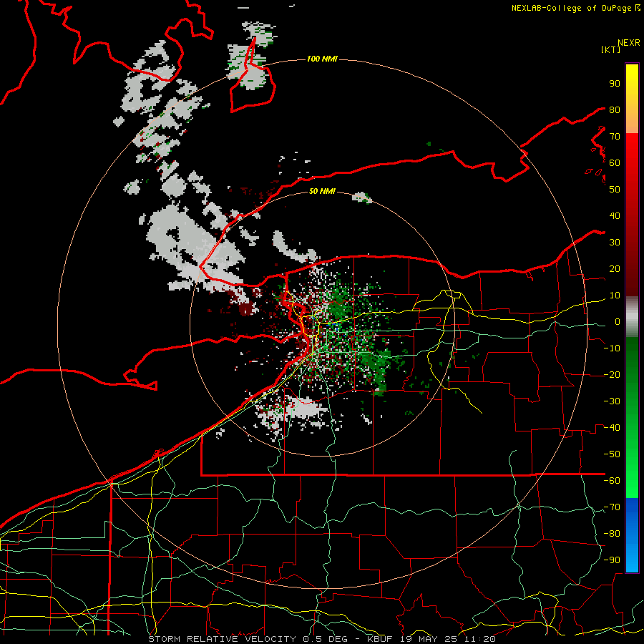Click the 0 value on the velocity scale
The width and height of the screenshot is (644, 644).
tap(618, 322)
